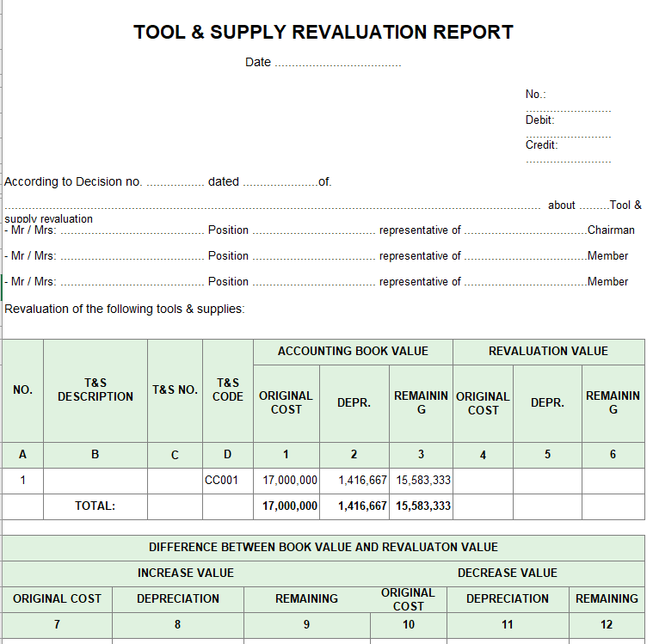Select 'ORIGINAL COST' above column 10
Viewport: 653px width, 644px height.
coord(408,599)
